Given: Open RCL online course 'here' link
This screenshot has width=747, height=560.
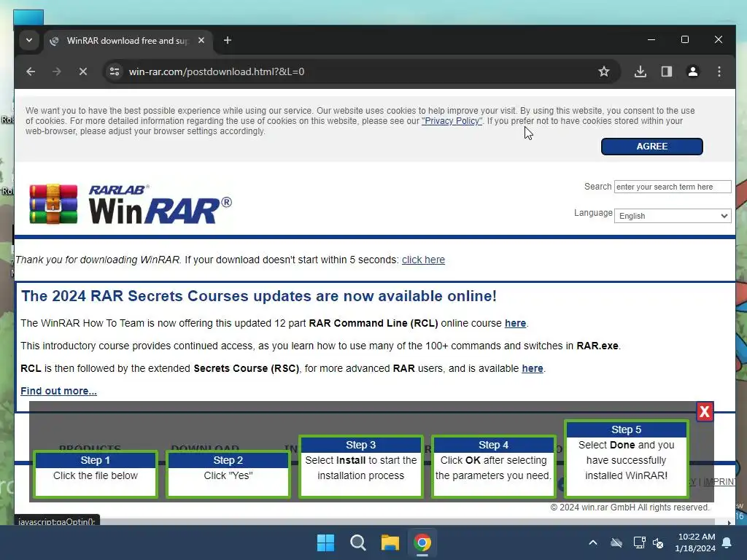Looking at the screenshot, I should (x=515, y=323).
